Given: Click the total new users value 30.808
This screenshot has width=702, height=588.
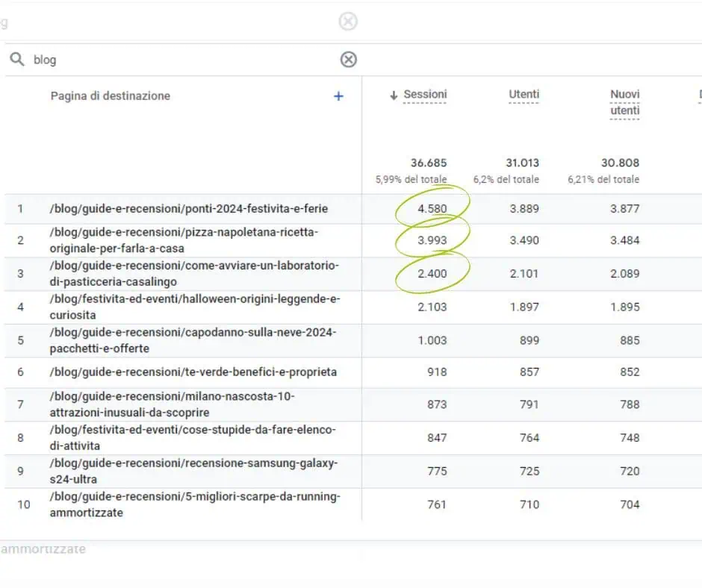Looking at the screenshot, I should coord(620,163).
